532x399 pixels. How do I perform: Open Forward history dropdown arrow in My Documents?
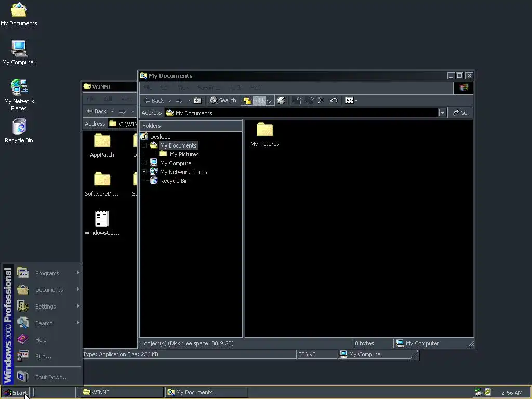[x=189, y=101]
